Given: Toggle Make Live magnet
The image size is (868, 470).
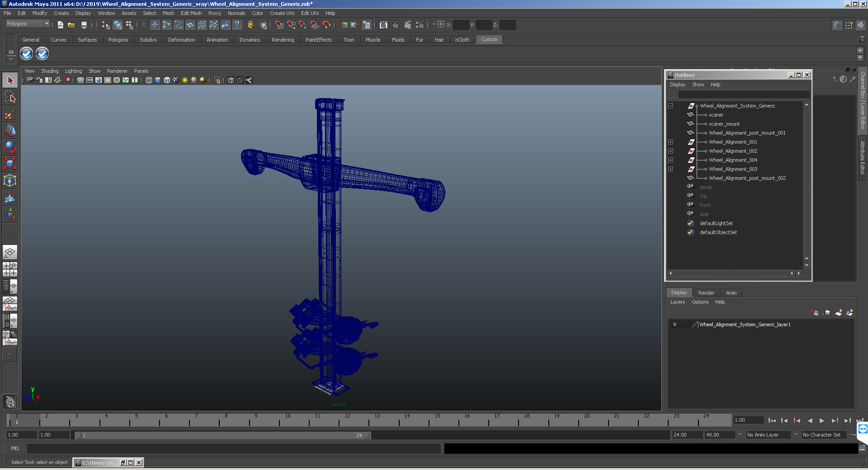Looking at the screenshot, I should [326, 25].
